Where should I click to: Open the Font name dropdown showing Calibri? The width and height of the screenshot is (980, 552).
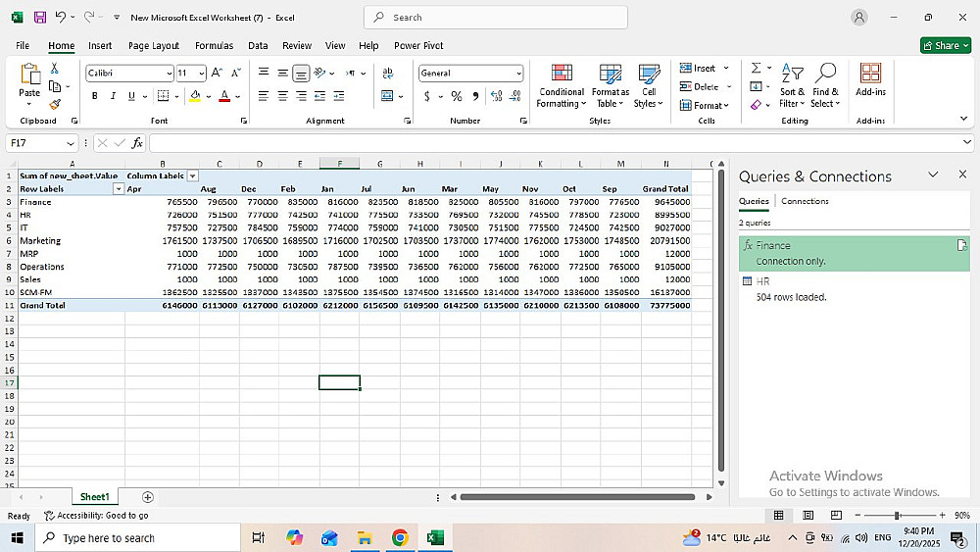[x=128, y=74]
